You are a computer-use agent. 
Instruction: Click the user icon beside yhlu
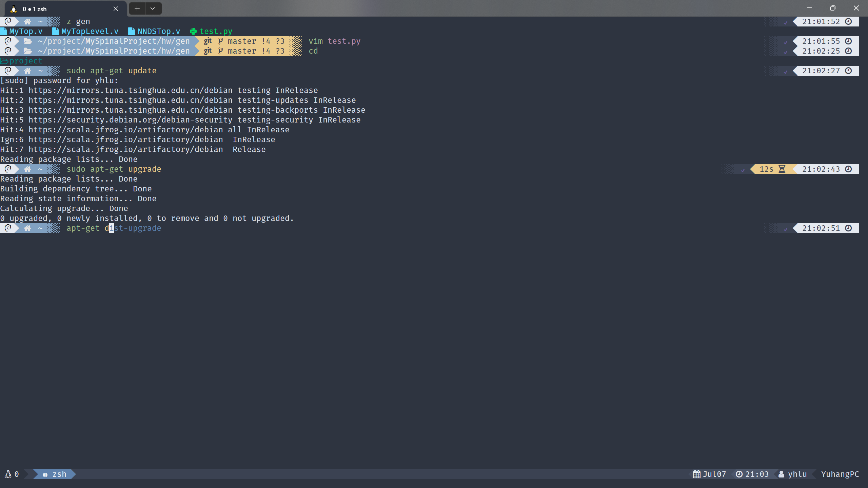point(781,474)
